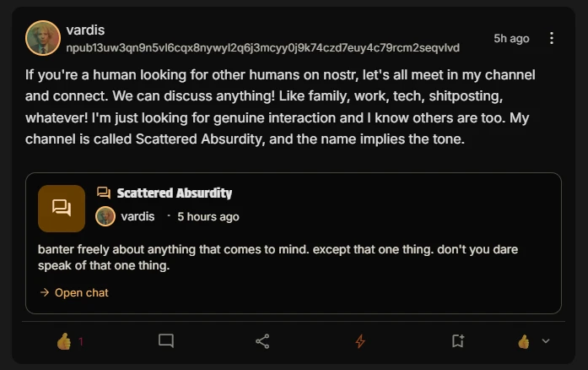Click the 5h ago timestamp
Viewport: 588px width, 370px height.
click(x=511, y=38)
